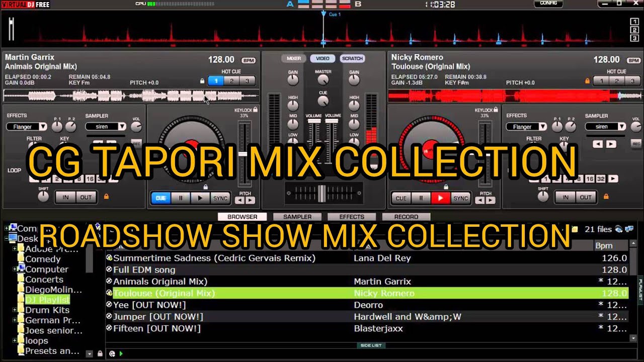The image size is (644, 362).
Task: Pause the left deck
Action: coord(180,198)
